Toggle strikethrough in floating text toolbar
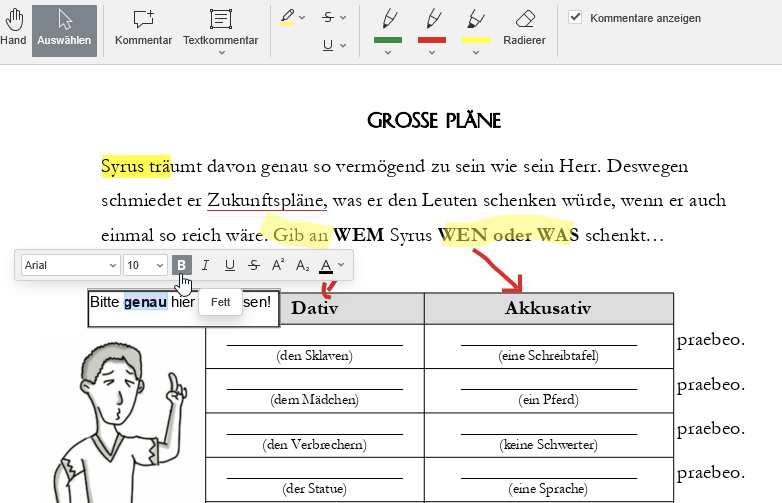Image resolution: width=782 pixels, height=503 pixels. [x=254, y=265]
